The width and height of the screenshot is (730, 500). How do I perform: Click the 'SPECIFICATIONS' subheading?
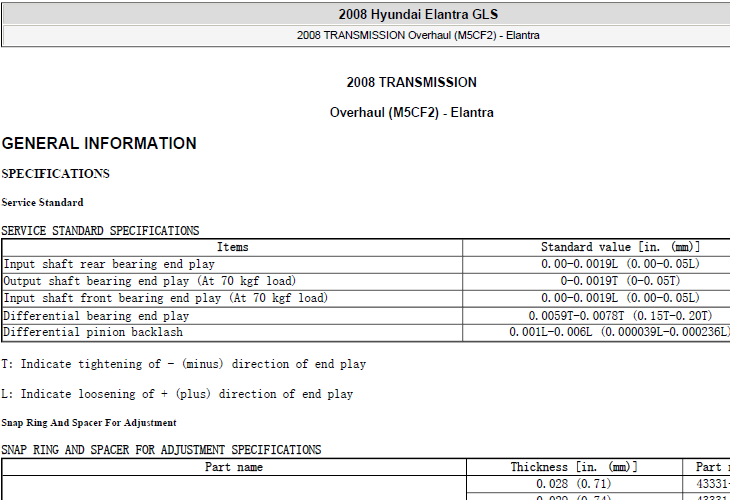[55, 174]
